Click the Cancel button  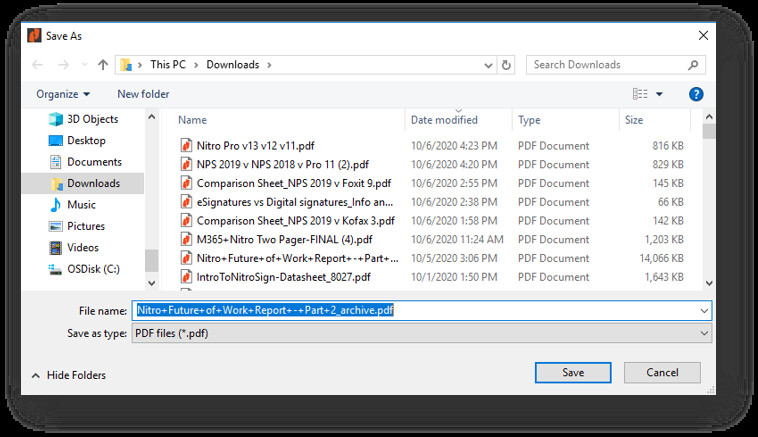[662, 372]
